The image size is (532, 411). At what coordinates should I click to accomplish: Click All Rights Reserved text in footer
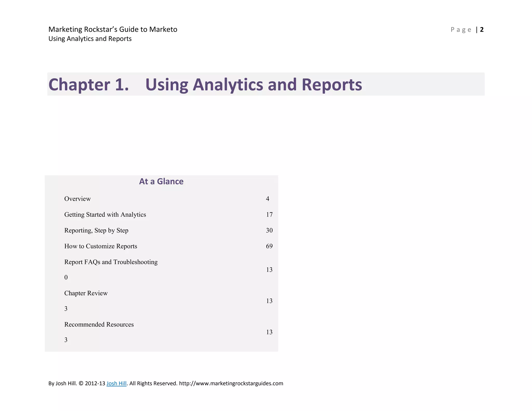pos(153,383)
